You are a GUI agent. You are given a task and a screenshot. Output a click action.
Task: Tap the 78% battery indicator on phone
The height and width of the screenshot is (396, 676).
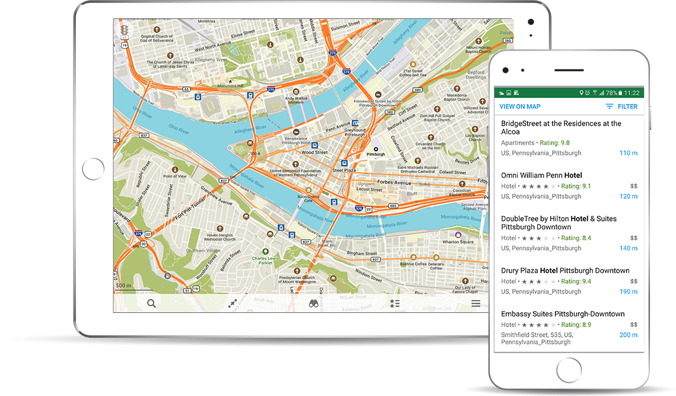point(614,93)
